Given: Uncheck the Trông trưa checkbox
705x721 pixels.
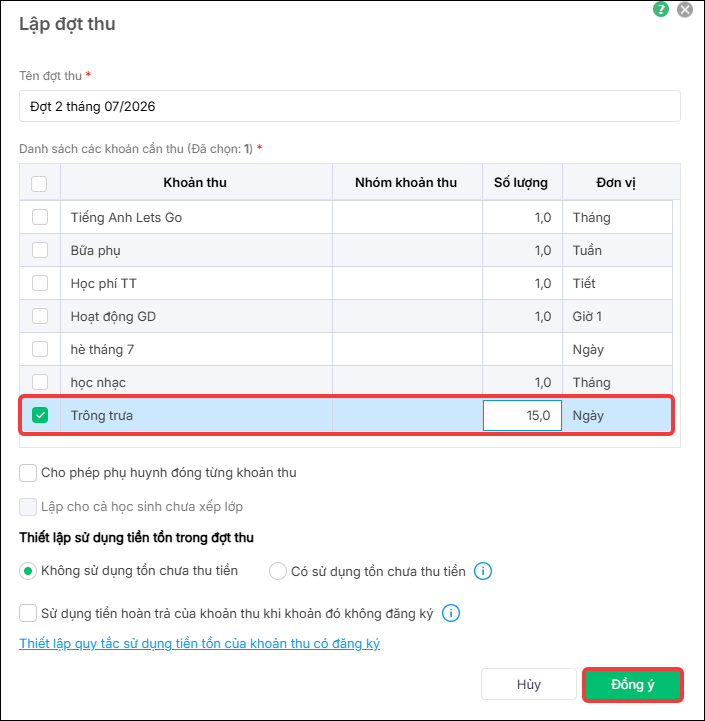Looking at the screenshot, I should (x=40, y=415).
